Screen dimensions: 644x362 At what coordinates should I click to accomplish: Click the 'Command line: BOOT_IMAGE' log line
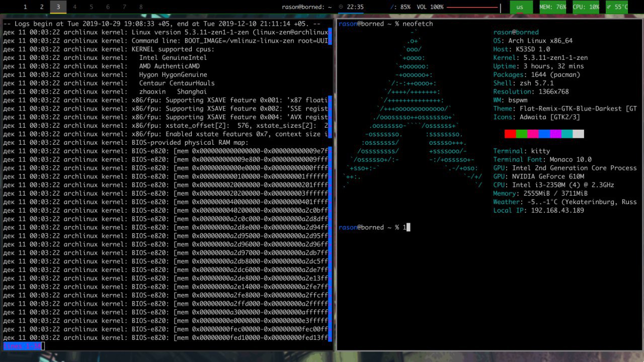166,41
